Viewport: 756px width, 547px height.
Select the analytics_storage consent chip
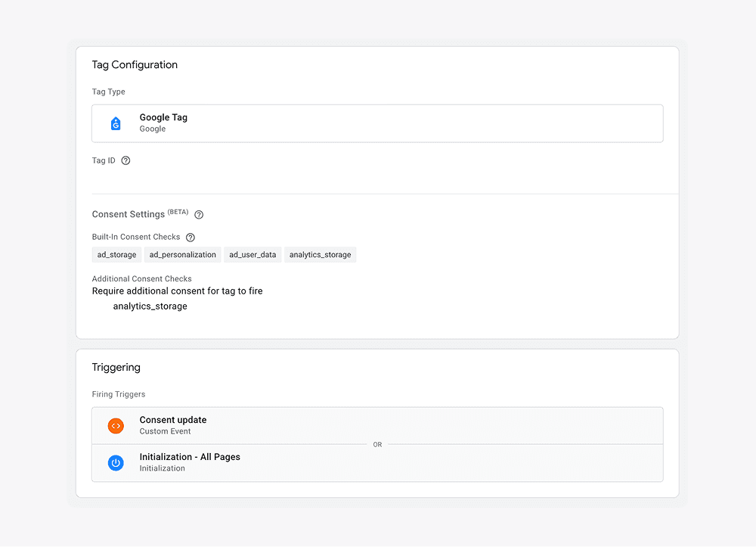point(320,254)
